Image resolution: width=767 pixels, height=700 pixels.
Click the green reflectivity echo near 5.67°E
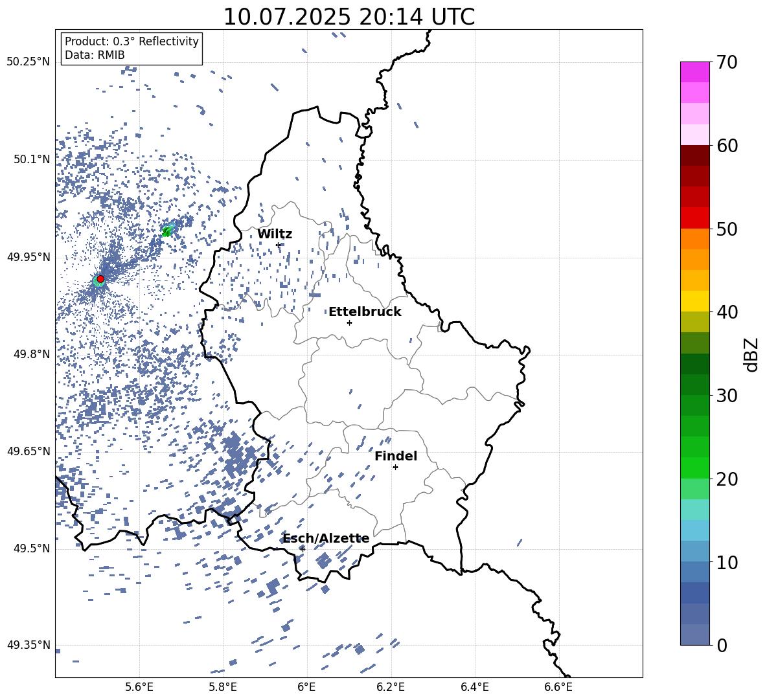pyautogui.click(x=166, y=231)
